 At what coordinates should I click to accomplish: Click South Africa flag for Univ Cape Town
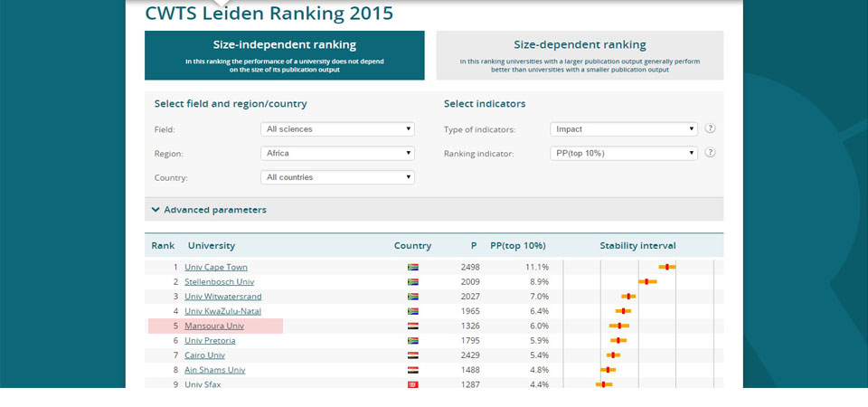click(x=413, y=268)
